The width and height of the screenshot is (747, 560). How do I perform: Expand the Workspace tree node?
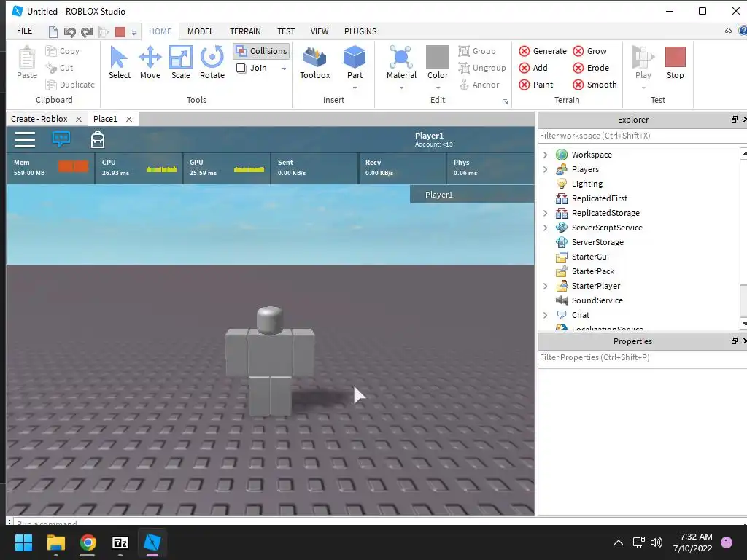pyautogui.click(x=546, y=155)
